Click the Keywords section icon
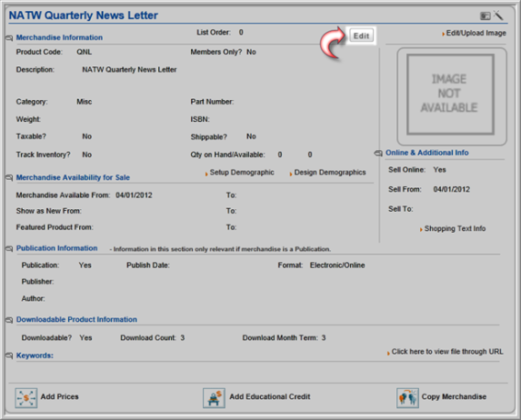Viewport: 521px width, 420px height. (x=9, y=355)
